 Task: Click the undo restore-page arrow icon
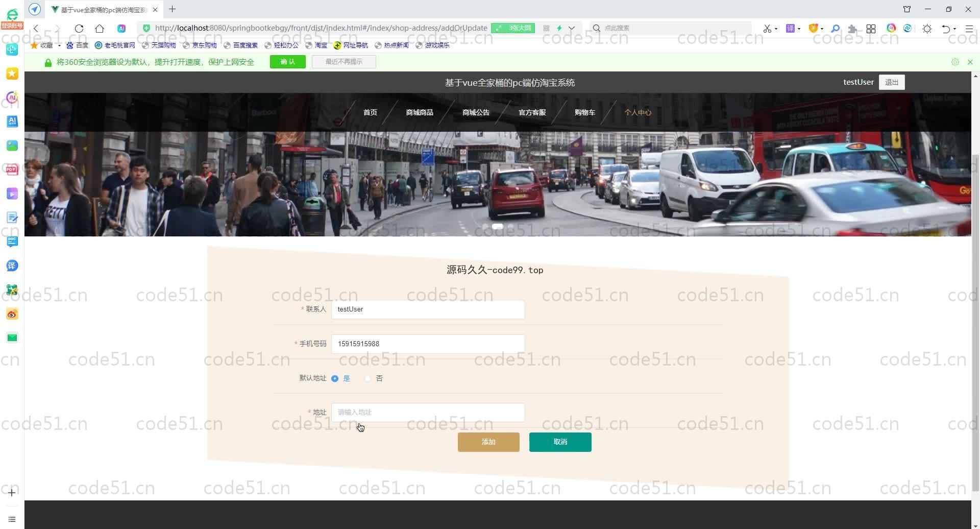pyautogui.click(x=946, y=29)
